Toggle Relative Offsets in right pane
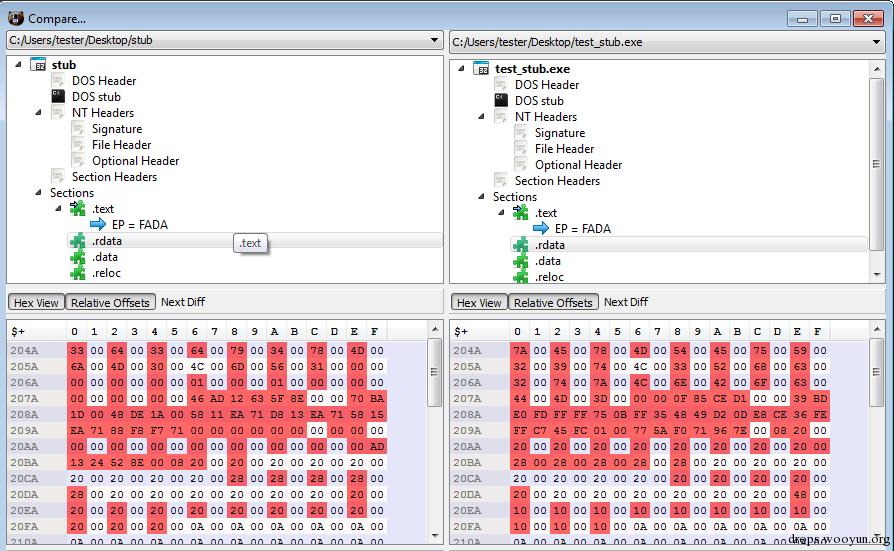This screenshot has width=894, height=551. (553, 302)
